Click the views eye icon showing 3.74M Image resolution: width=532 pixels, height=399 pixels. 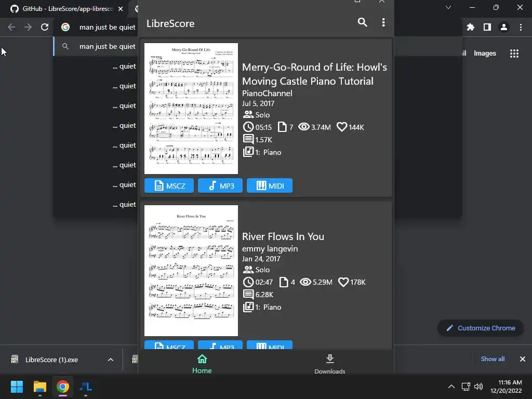coord(303,127)
